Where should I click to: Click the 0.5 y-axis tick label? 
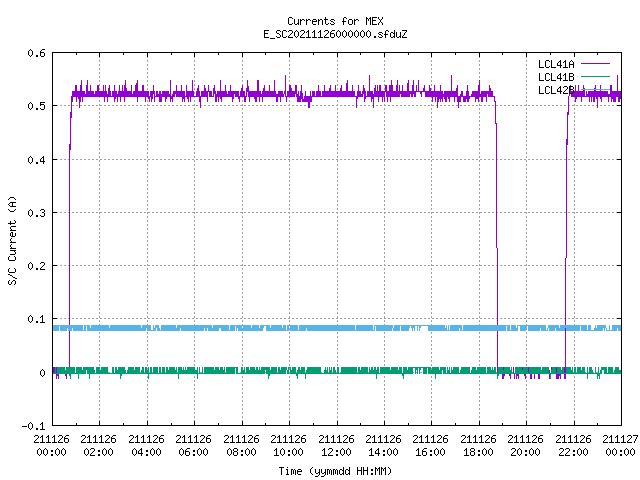(36, 106)
